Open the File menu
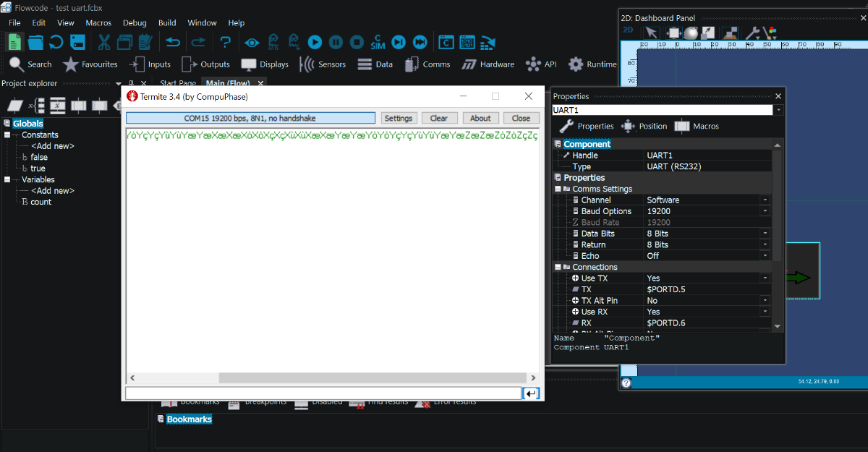 [x=14, y=23]
